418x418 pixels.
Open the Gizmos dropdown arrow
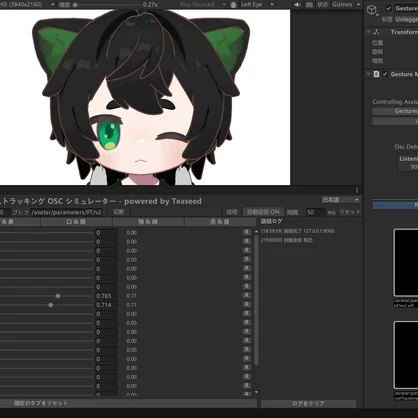358,5
